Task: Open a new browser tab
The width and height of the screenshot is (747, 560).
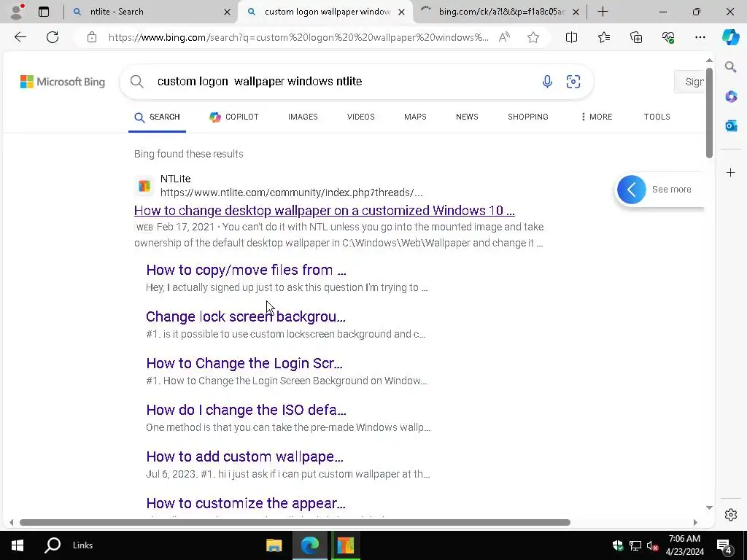Action: (603, 12)
